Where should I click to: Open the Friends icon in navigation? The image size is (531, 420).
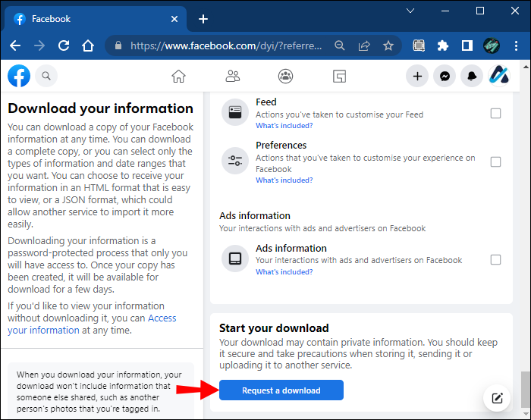(233, 76)
